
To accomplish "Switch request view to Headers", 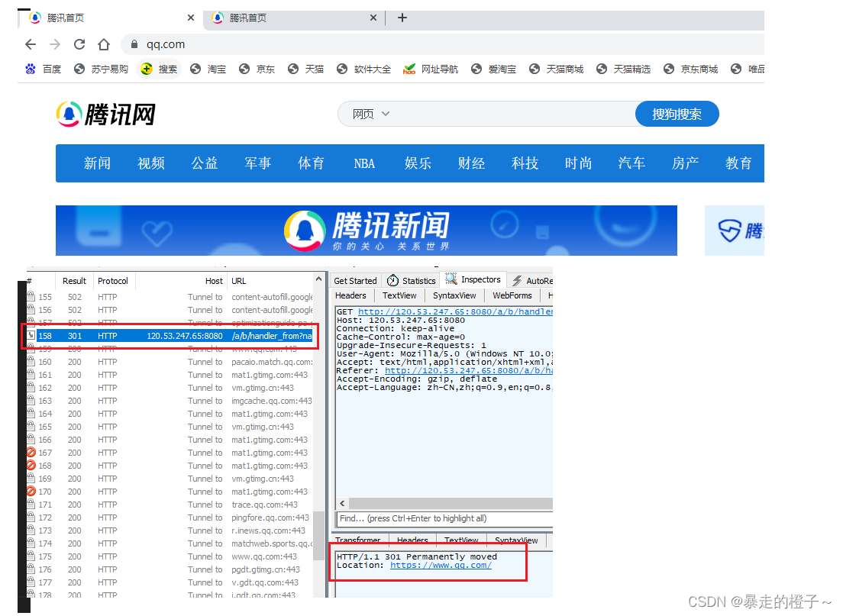I will coord(350,295).
